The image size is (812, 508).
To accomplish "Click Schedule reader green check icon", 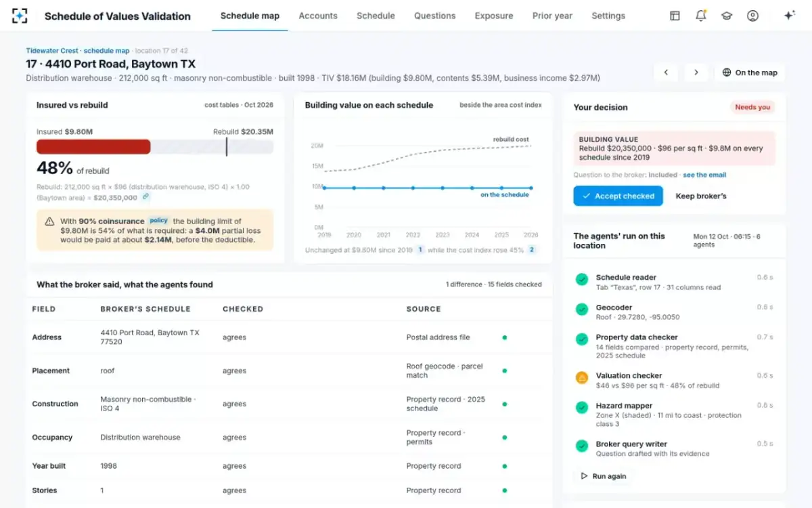I will (x=581, y=279).
